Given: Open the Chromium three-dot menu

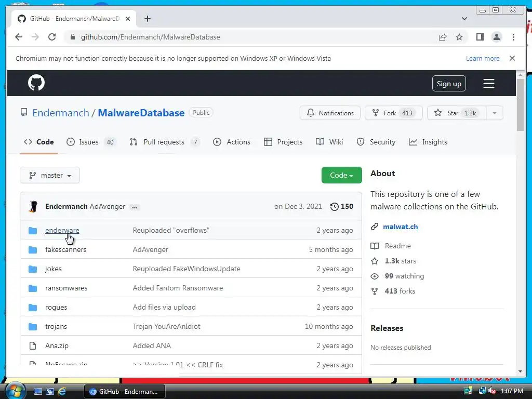Looking at the screenshot, I should [x=513, y=37].
